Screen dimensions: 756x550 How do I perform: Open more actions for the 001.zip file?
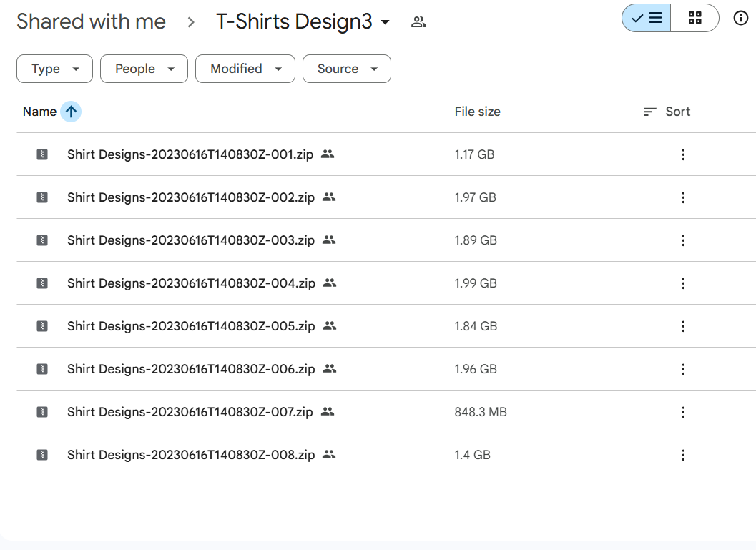(x=683, y=154)
